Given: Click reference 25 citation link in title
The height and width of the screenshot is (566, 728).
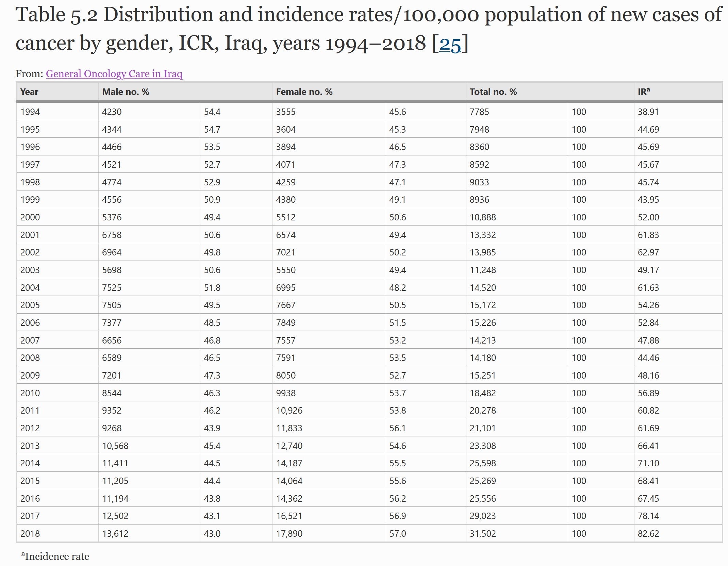Looking at the screenshot, I should pyautogui.click(x=450, y=44).
